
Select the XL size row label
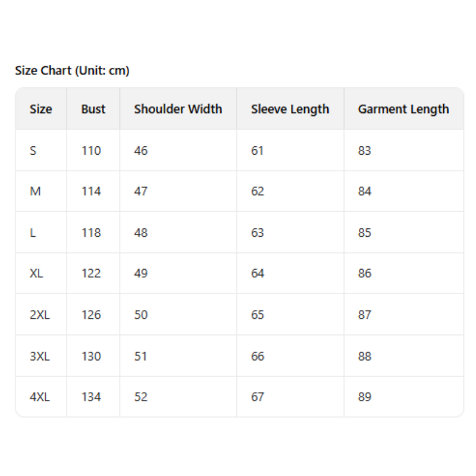[36, 273]
